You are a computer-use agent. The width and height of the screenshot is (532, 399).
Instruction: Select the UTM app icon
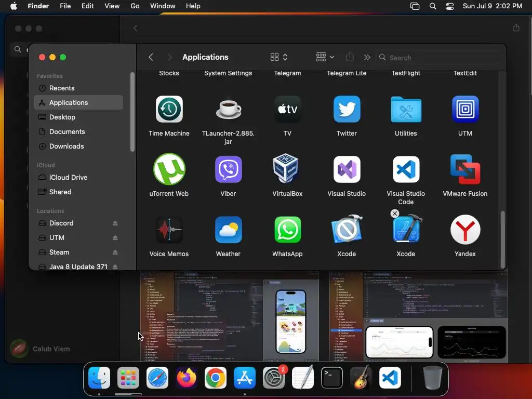(x=465, y=109)
